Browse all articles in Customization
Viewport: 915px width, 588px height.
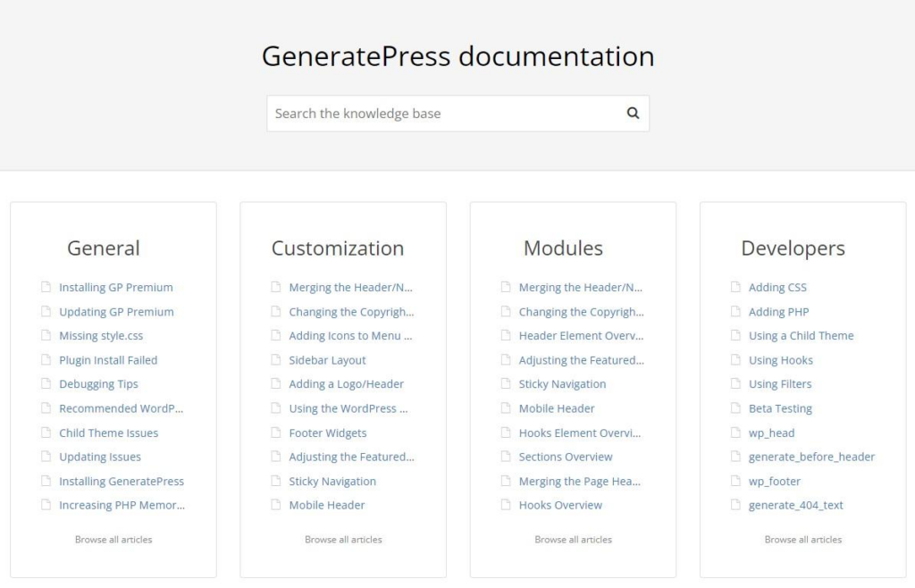[343, 540]
